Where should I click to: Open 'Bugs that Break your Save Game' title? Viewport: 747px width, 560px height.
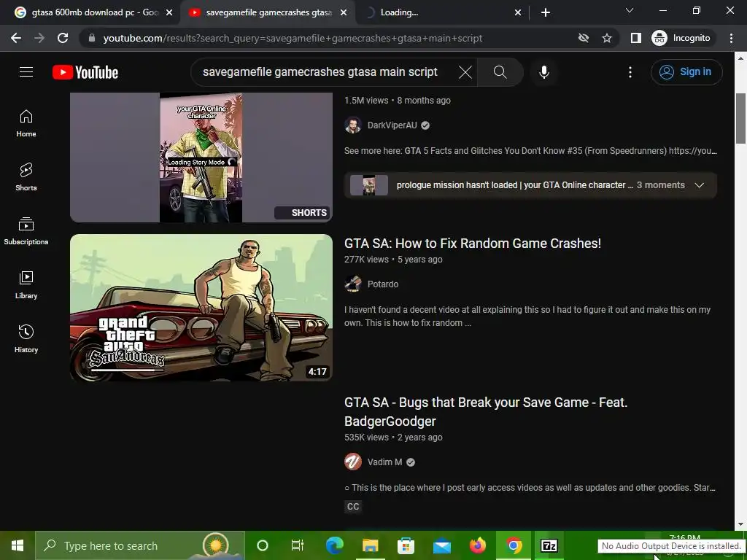[485, 411]
